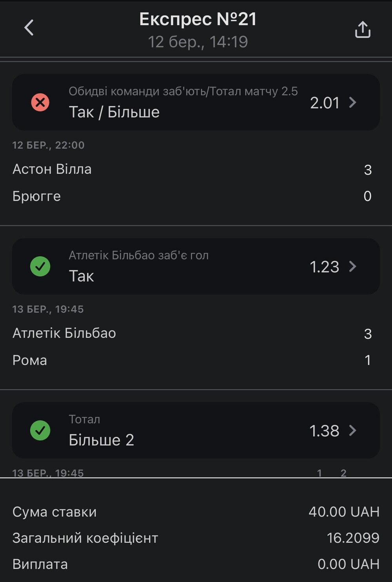Select the Рома team row
The height and width of the screenshot is (582, 392).
pyautogui.click(x=192, y=360)
